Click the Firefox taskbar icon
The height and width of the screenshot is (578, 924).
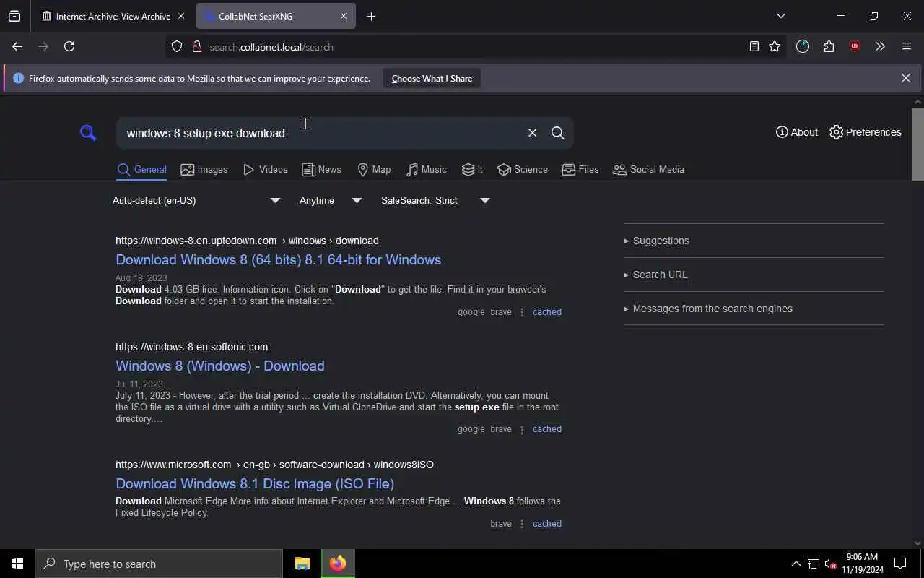click(337, 564)
